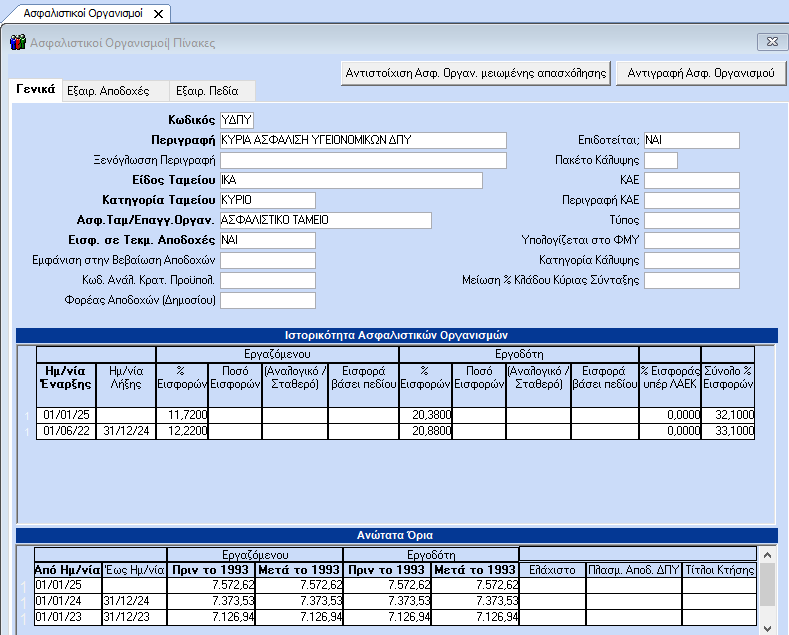Click total contributions value 32,1000

728,415
